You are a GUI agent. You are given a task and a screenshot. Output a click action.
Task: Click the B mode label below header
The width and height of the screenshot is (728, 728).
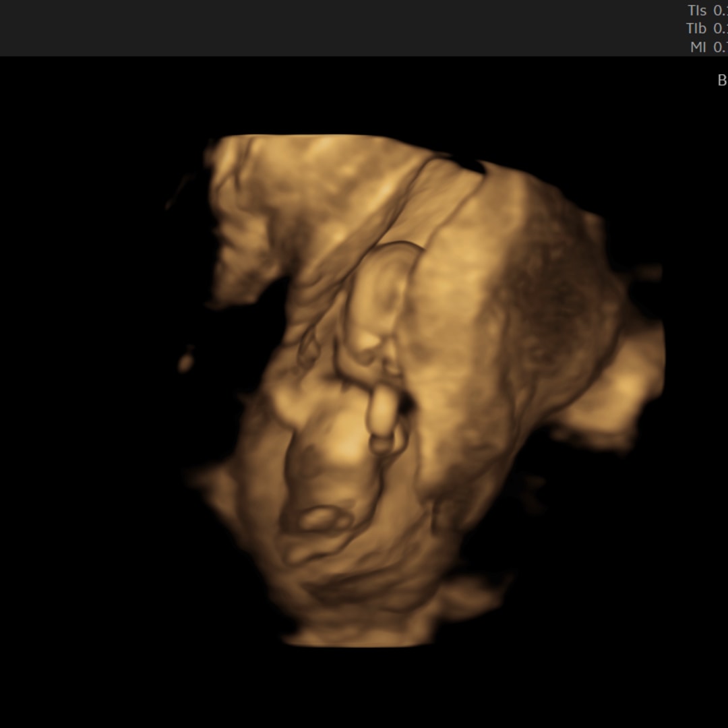pos(722,80)
